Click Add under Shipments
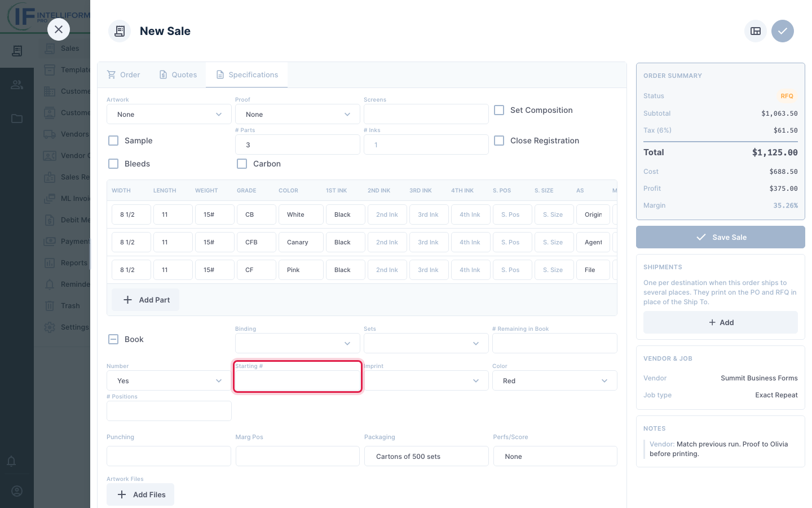The height and width of the screenshot is (508, 812). [x=721, y=322]
